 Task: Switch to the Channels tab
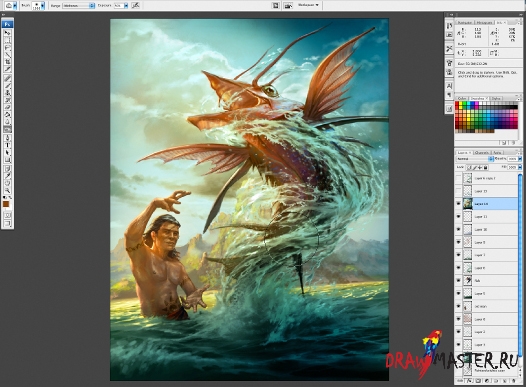481,152
